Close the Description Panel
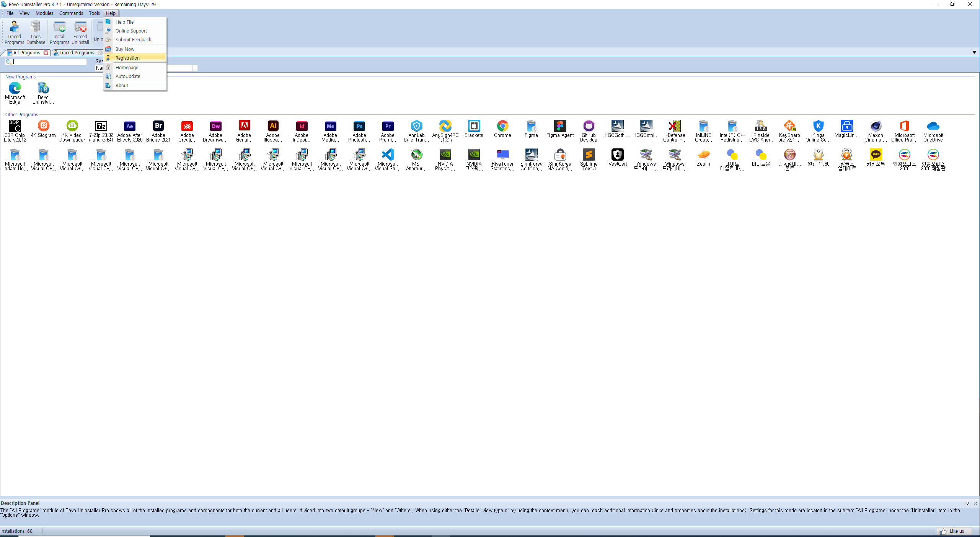Screen dimensions: 980x537 coord(975,503)
